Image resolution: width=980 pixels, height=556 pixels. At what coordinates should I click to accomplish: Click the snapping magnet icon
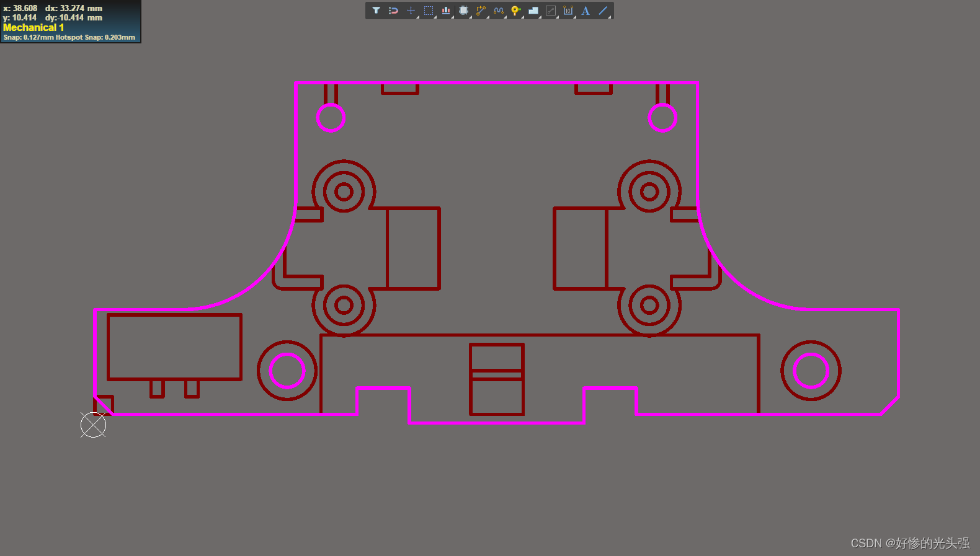393,11
